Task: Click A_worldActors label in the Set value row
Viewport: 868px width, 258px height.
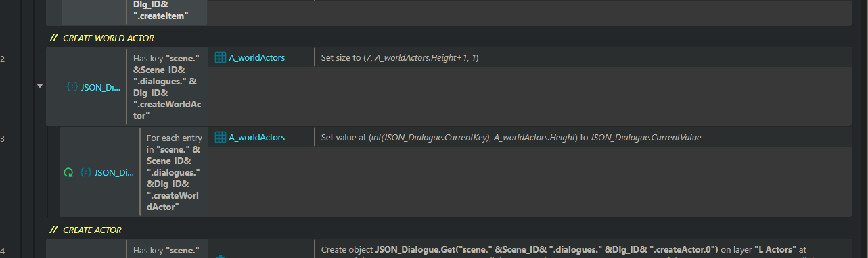Action: 256,138
